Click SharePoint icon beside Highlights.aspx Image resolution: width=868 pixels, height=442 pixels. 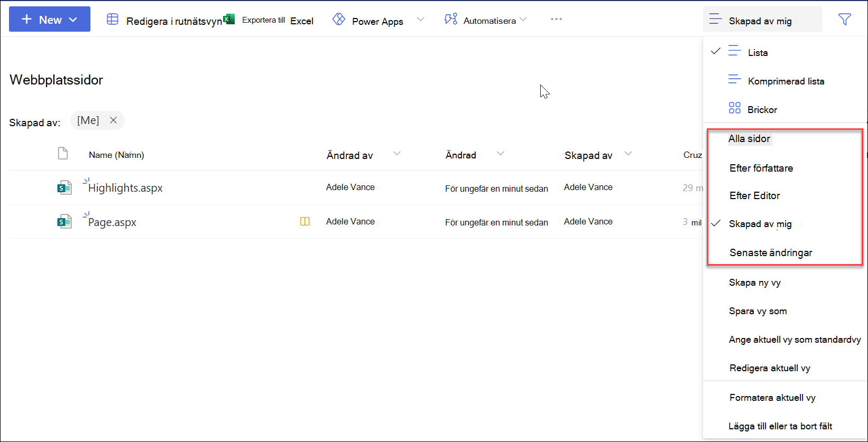(64, 187)
